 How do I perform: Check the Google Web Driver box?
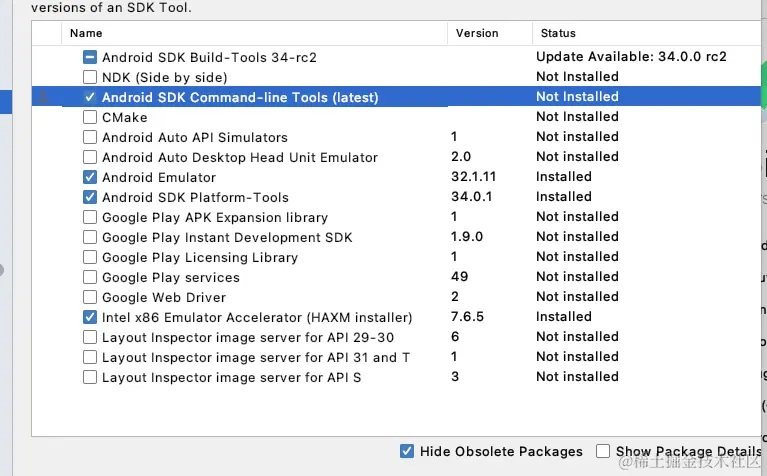tap(90, 297)
